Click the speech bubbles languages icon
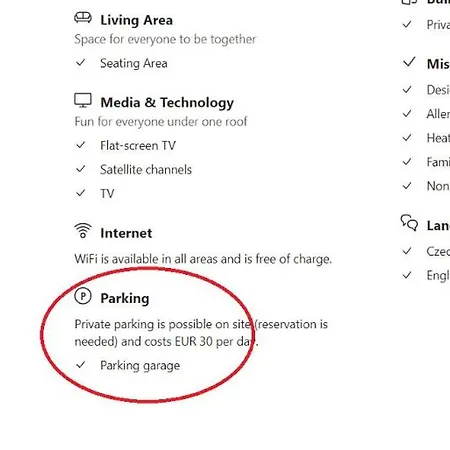 409,223
